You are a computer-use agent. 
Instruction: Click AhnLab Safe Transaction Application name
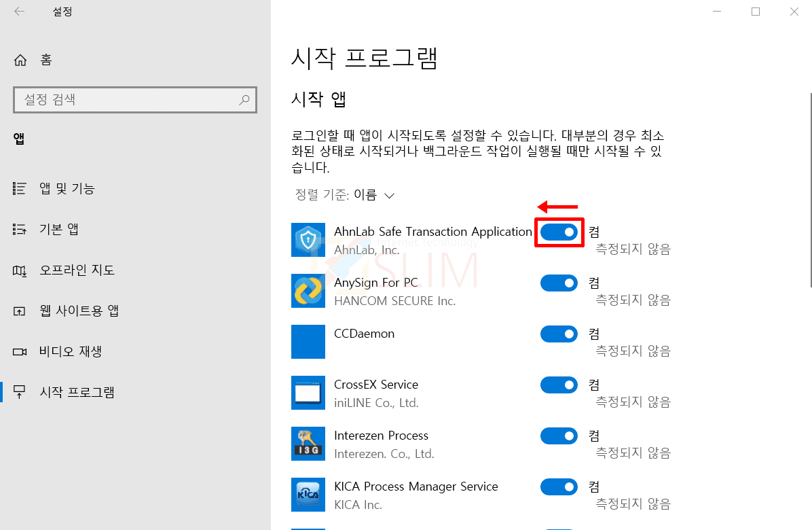(433, 232)
